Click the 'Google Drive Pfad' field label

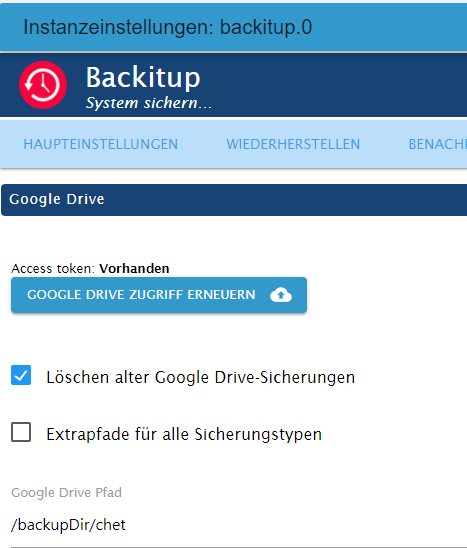[66, 492]
